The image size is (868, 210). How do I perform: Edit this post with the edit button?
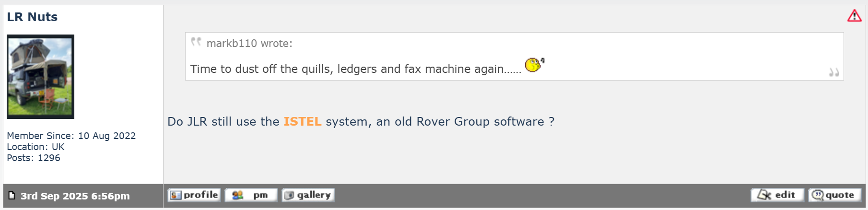point(777,195)
